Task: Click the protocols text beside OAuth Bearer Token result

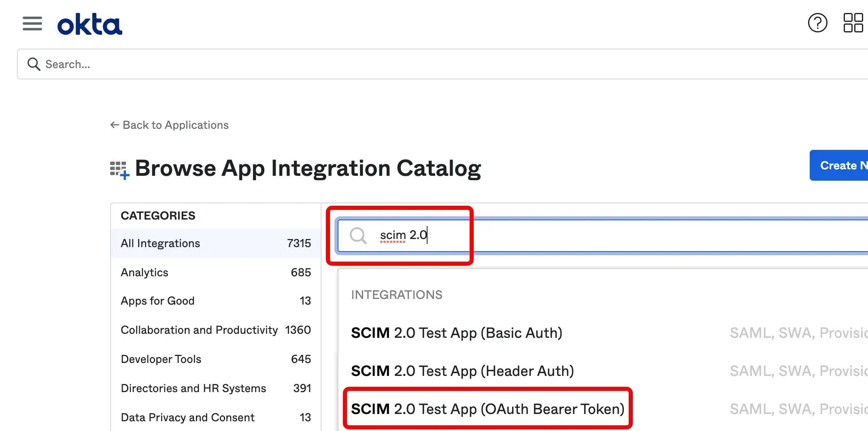Action: click(799, 409)
